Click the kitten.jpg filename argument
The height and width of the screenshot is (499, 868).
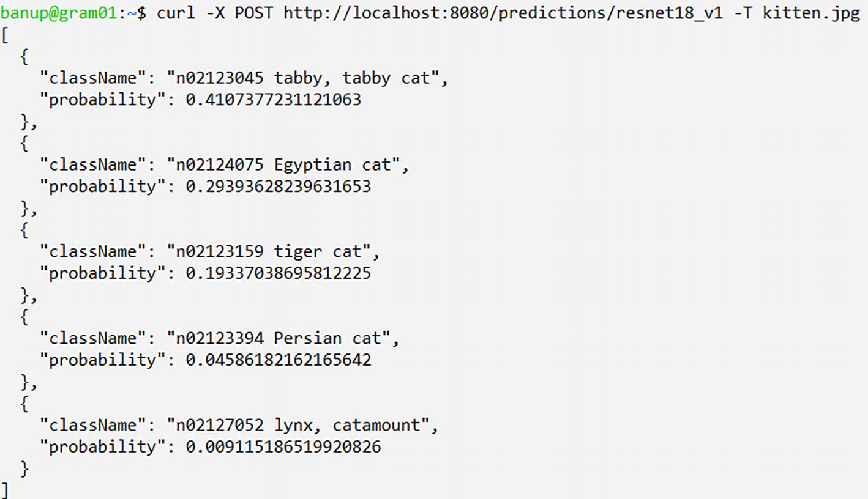[811, 13]
